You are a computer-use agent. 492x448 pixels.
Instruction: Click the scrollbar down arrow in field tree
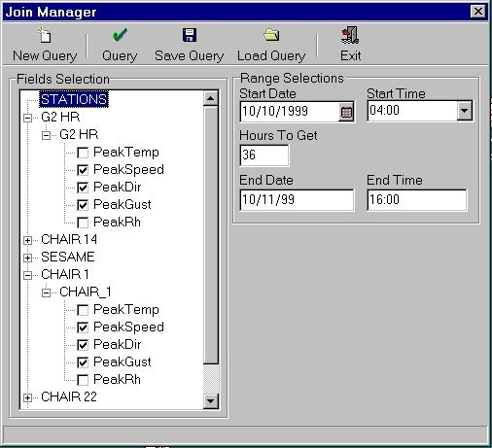211,401
